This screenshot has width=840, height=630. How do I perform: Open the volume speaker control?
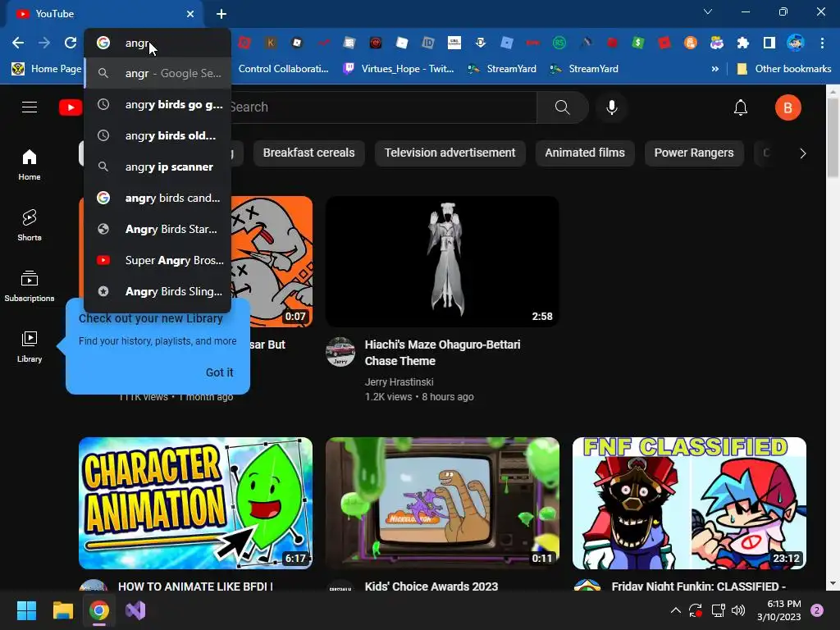[x=738, y=610]
